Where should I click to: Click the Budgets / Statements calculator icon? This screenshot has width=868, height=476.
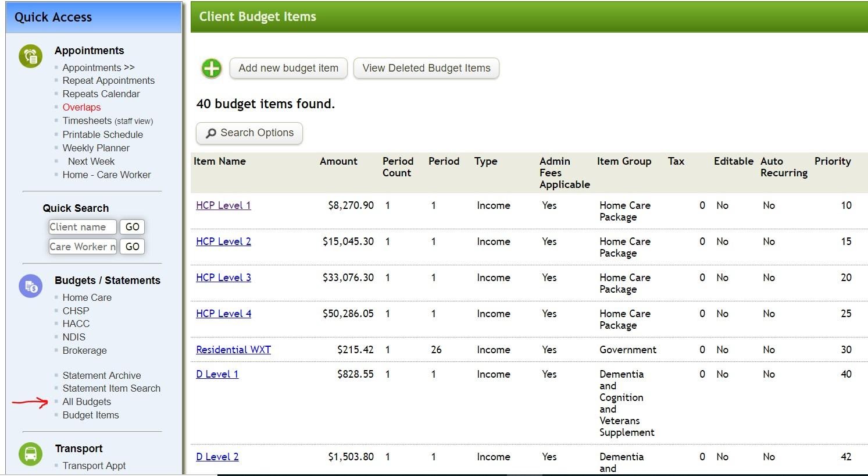pyautogui.click(x=30, y=286)
